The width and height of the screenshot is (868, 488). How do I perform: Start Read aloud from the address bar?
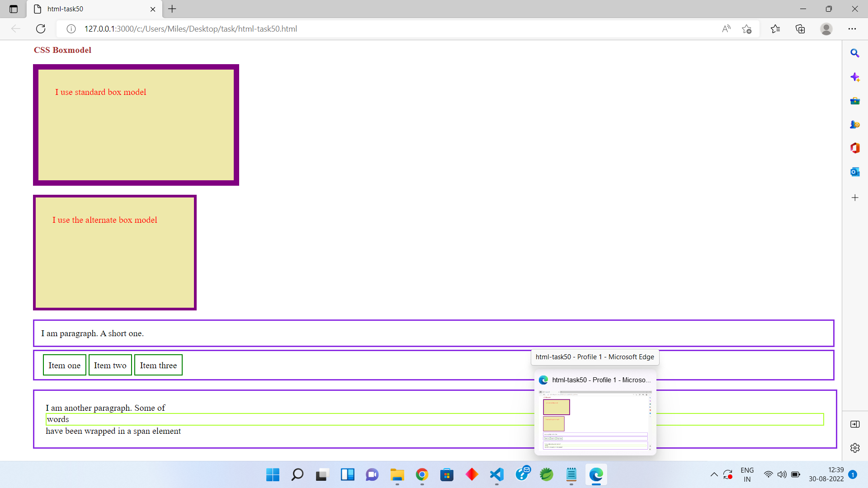(726, 28)
